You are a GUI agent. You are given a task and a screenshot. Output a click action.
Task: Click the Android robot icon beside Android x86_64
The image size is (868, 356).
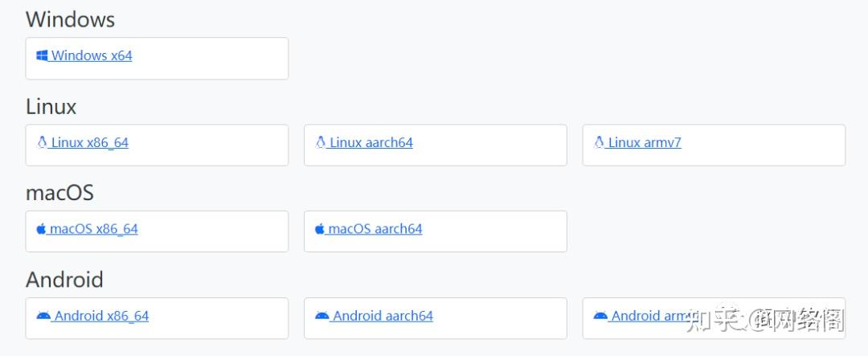point(43,316)
